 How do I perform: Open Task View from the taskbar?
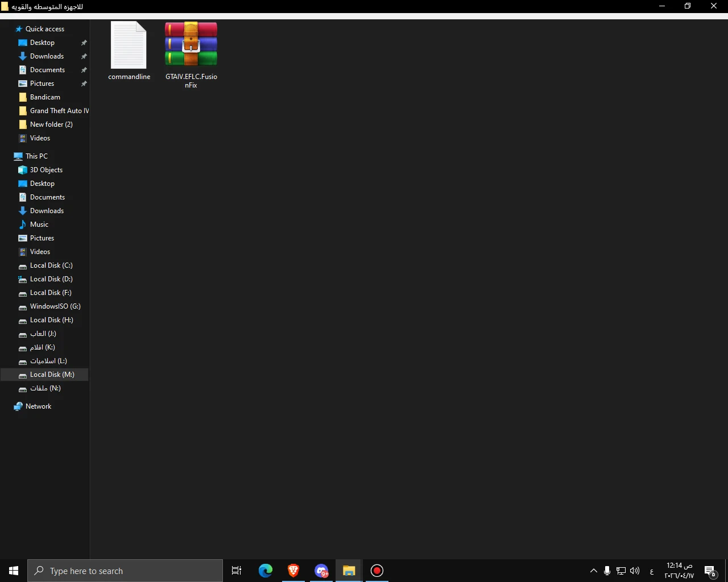tap(237, 571)
